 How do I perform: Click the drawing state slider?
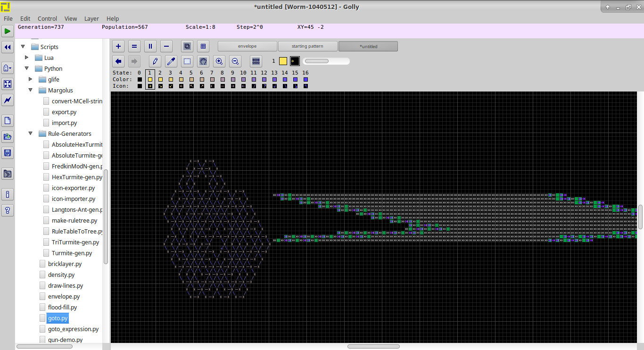(x=326, y=61)
